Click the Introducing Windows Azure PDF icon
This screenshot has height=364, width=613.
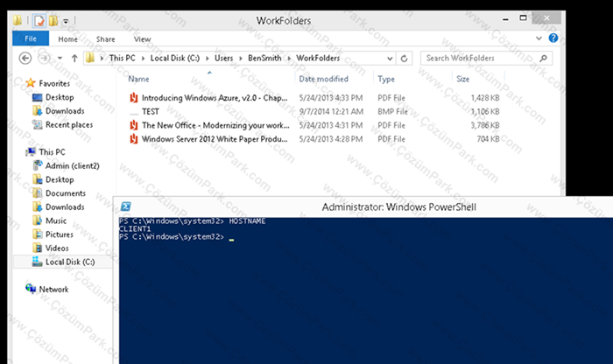tap(134, 98)
